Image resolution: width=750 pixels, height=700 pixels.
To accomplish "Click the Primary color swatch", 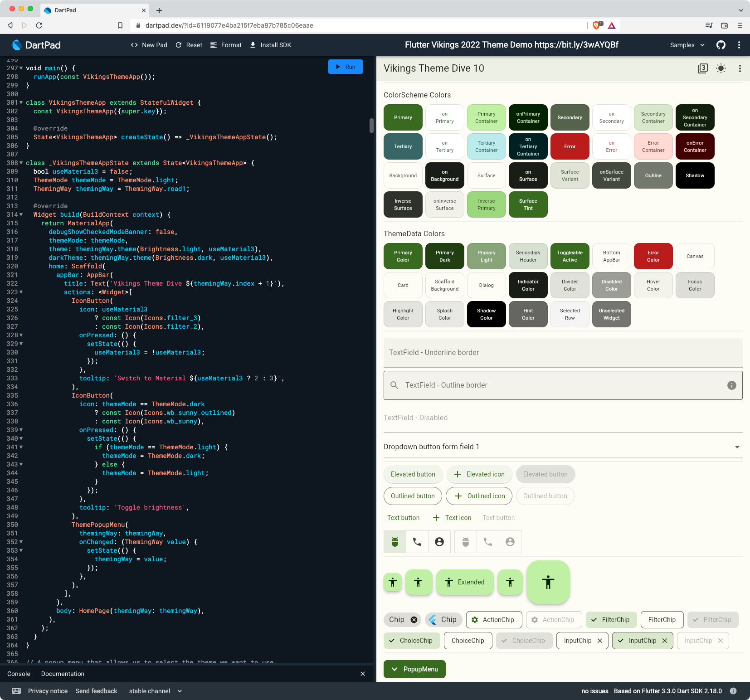I will coord(403,117).
